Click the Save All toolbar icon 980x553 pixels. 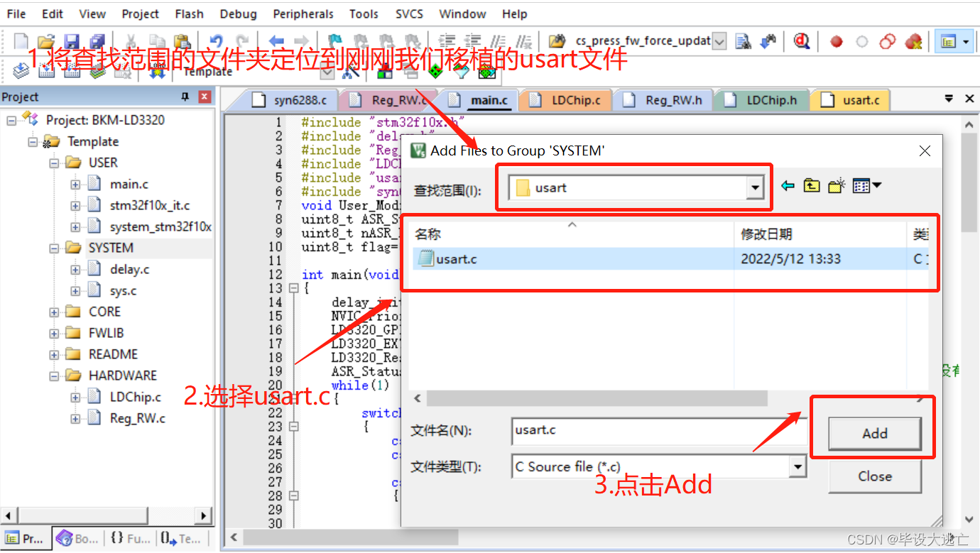[96, 41]
